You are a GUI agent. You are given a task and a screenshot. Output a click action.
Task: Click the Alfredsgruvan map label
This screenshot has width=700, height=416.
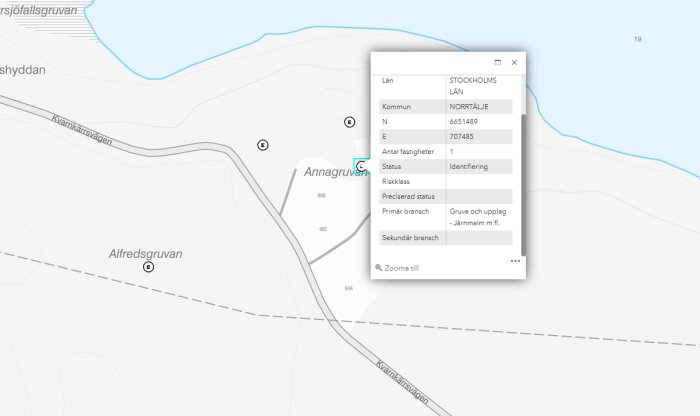146,254
